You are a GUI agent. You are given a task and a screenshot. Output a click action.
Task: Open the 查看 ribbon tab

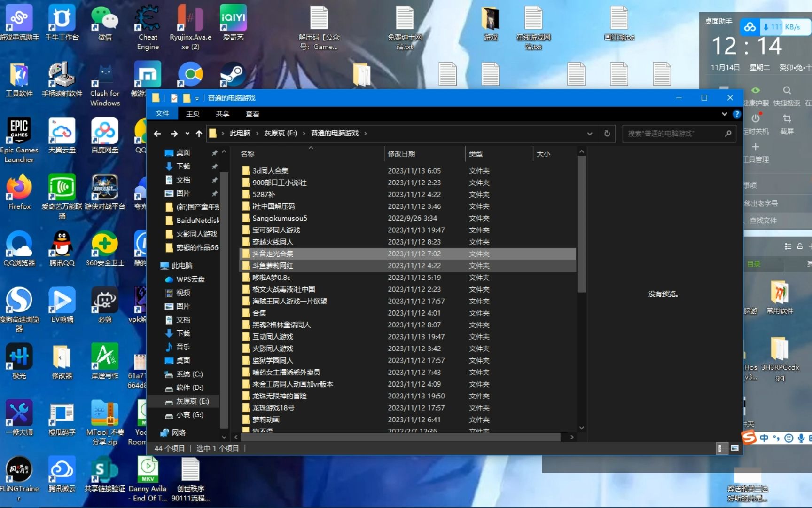252,114
